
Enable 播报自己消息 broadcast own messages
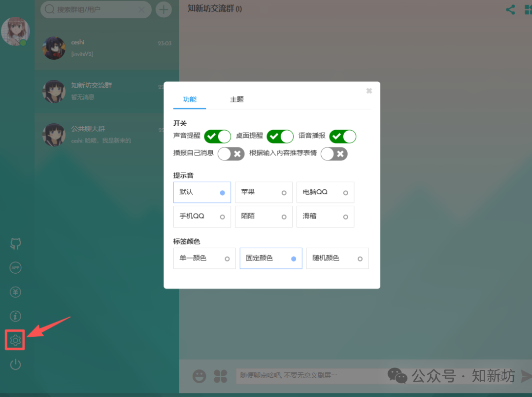pyautogui.click(x=231, y=154)
